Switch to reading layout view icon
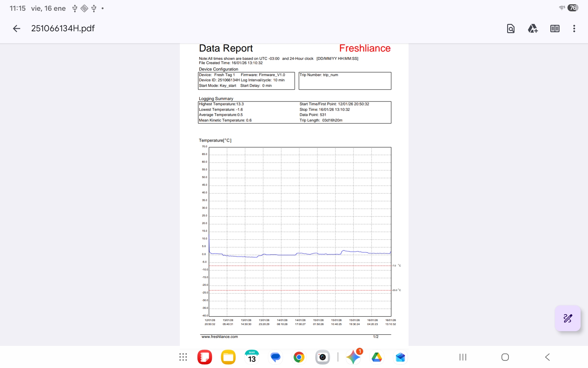 [x=555, y=29]
